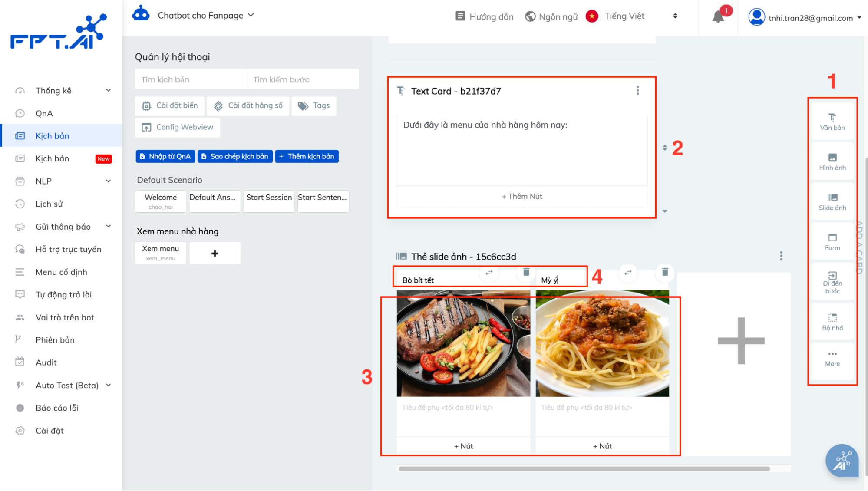Add a Văn bản text card
Screen dimensions: 868x491
pyautogui.click(x=832, y=121)
